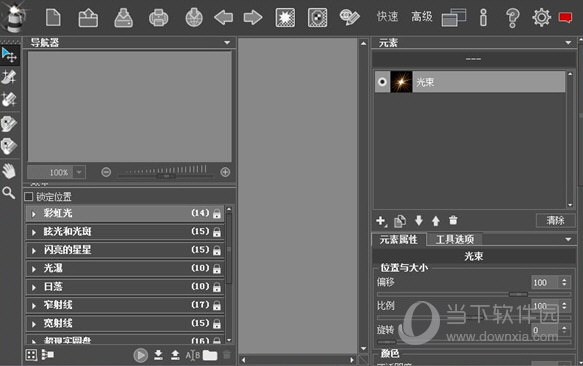This screenshot has width=583, height=366.
Task: Click the lock icon on 闪亮的星星 row
Action: (x=217, y=250)
